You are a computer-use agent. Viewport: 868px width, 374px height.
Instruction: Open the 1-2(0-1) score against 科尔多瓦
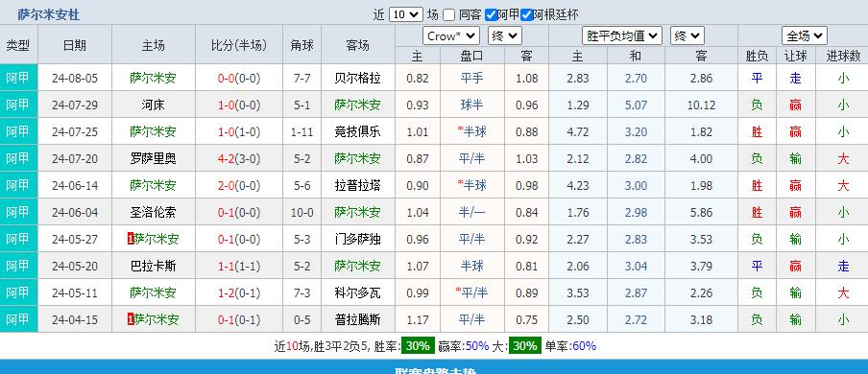coord(238,292)
